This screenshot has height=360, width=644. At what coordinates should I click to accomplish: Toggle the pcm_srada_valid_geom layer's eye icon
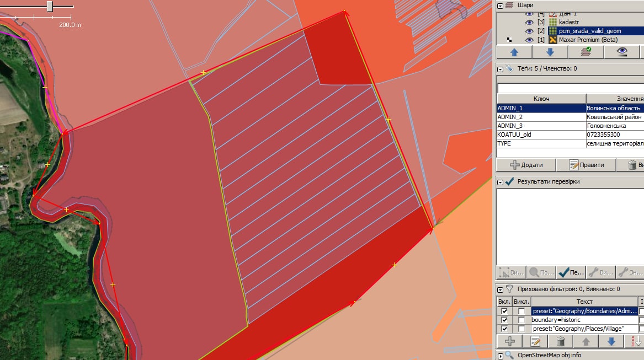click(x=529, y=31)
